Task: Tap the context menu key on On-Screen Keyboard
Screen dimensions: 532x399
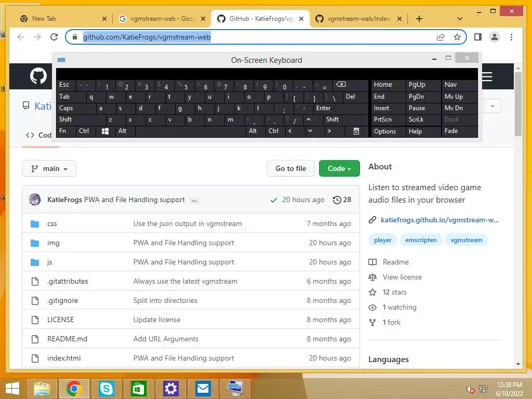Action: 356,131
